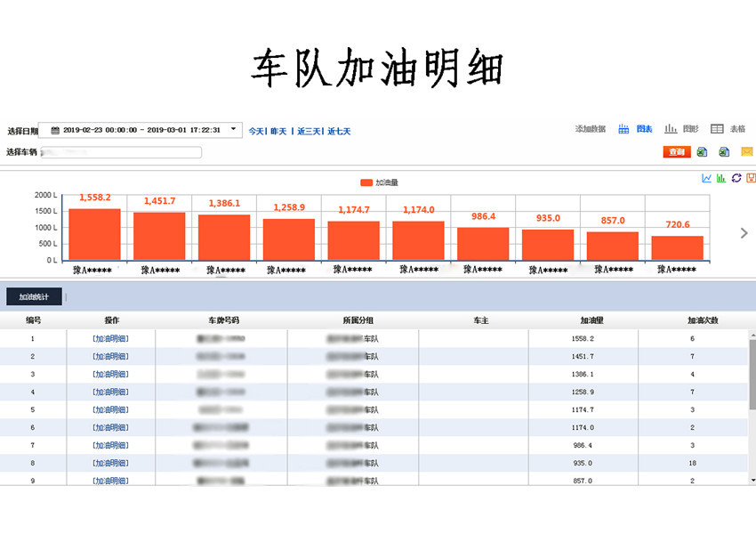
Task: Click the 18 refuel count cell
Action: click(x=692, y=463)
